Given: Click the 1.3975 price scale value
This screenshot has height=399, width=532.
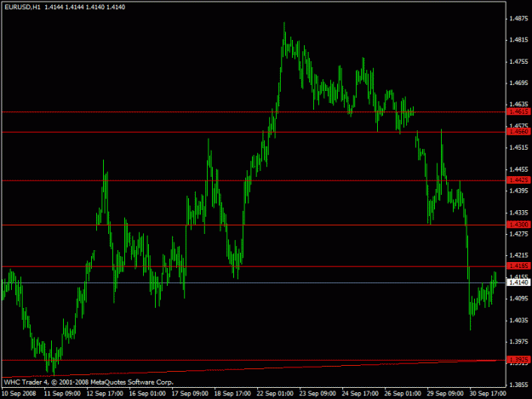Looking at the screenshot, I should coord(519,342).
